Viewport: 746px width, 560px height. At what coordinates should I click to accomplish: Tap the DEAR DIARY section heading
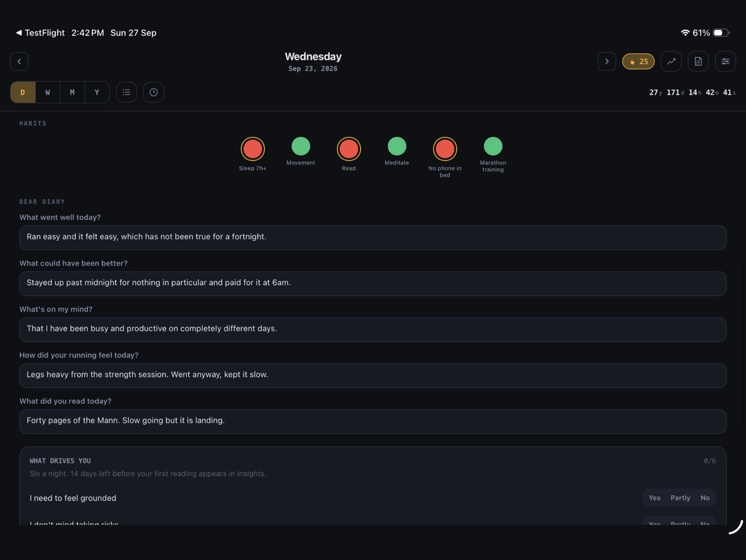(x=42, y=202)
